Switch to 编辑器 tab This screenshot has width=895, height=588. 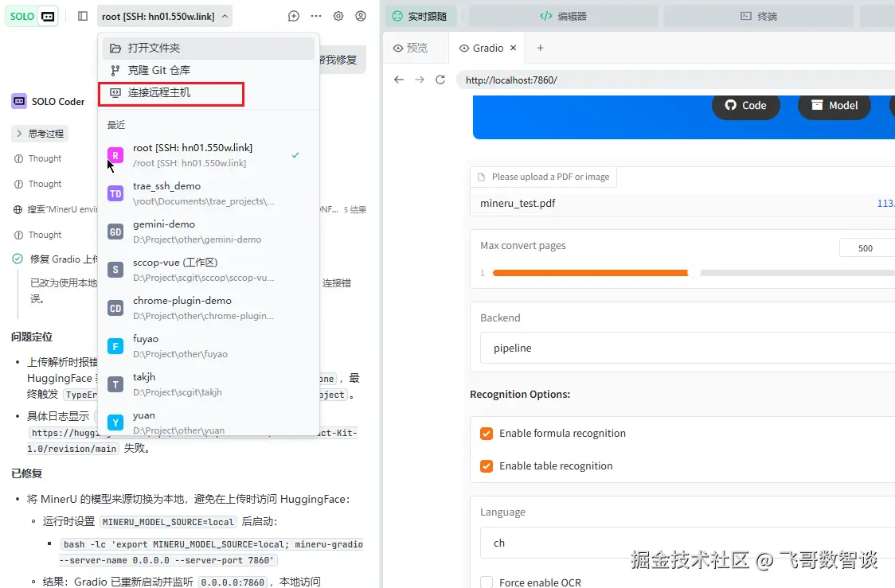pyautogui.click(x=563, y=16)
